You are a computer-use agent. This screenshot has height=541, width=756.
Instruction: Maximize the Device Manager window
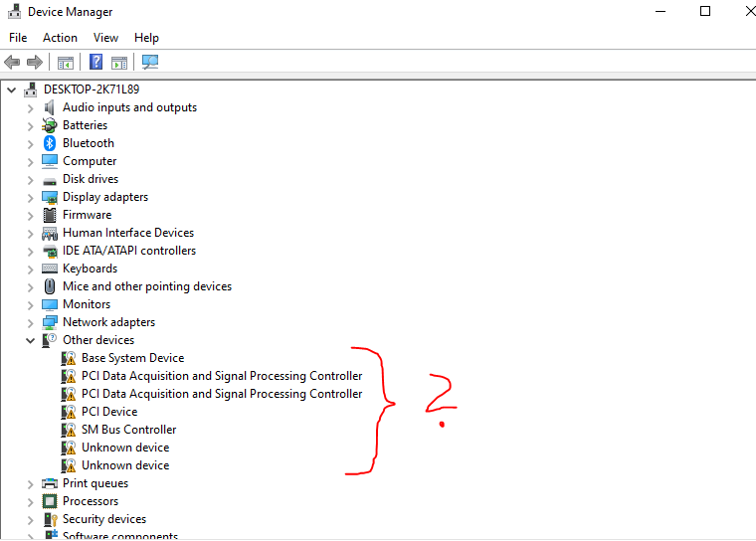[x=705, y=11]
